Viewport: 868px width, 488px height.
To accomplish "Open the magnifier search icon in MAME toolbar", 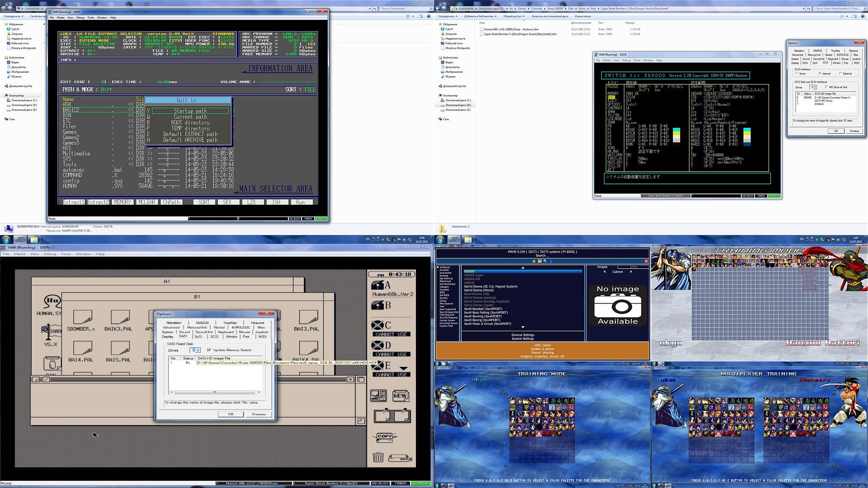I will tap(545, 261).
